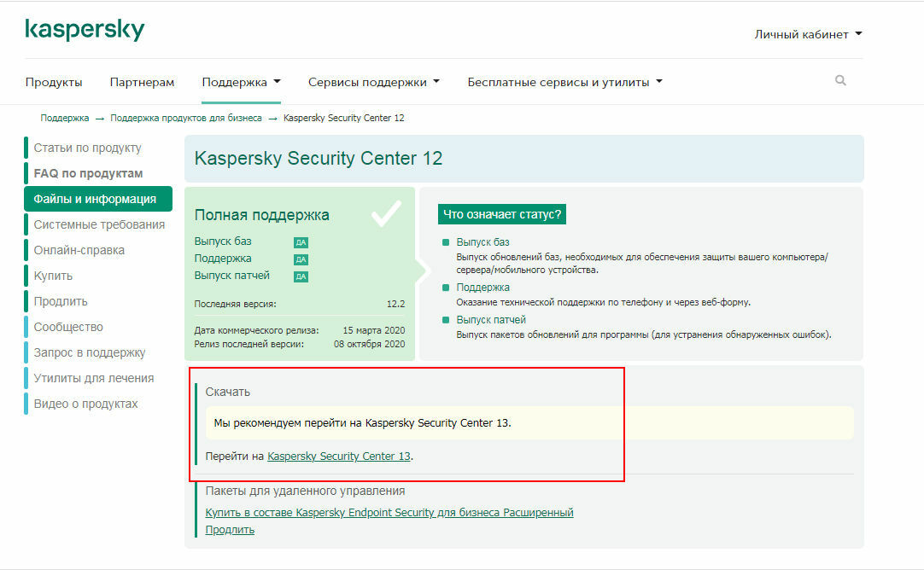Screen dimensions: 924x570
Task: Select Утилиты для лечения in sidebar
Action: (94, 378)
